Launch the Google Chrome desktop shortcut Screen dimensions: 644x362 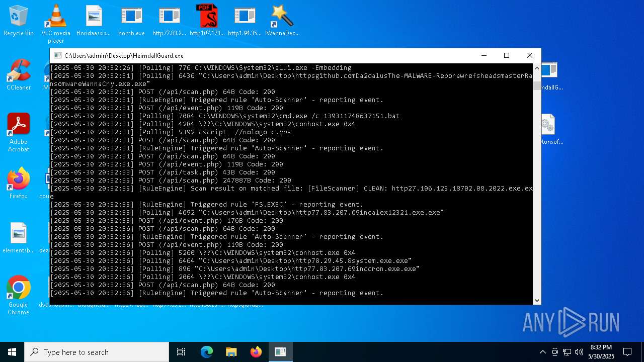tap(19, 296)
